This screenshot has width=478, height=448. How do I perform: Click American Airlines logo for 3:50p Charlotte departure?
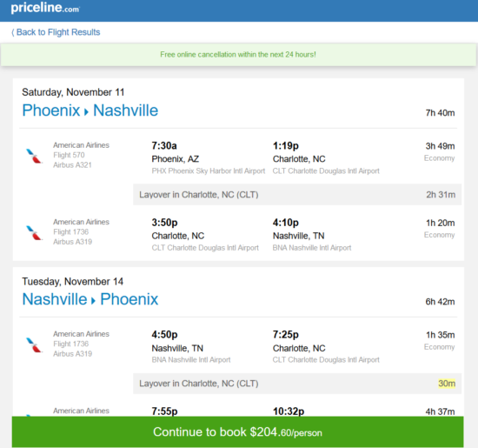(34, 232)
